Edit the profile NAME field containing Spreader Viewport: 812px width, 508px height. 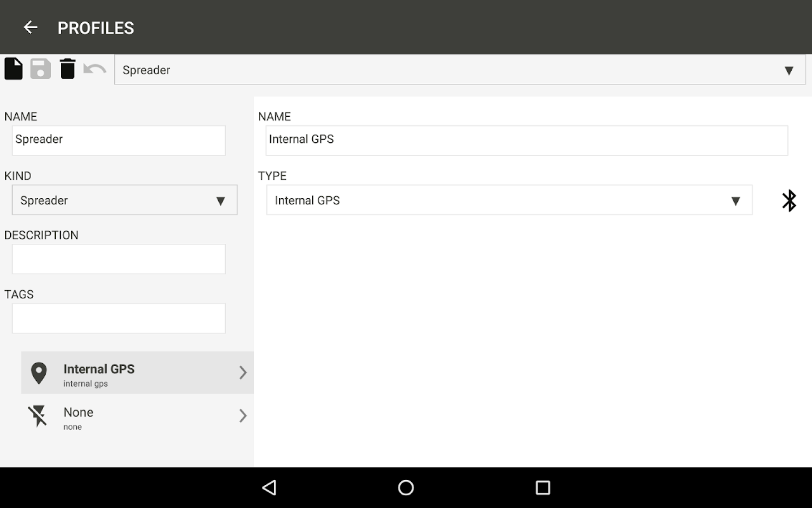[x=119, y=140]
